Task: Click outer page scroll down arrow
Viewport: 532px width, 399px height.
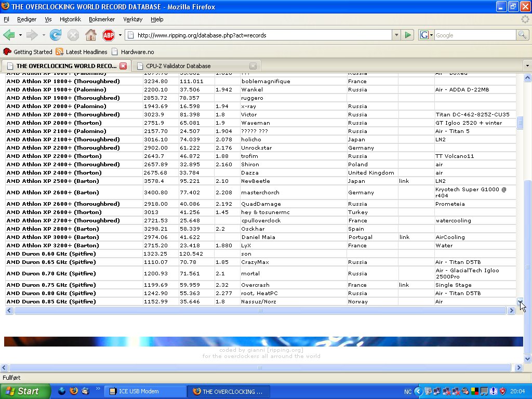Action: 527,358
